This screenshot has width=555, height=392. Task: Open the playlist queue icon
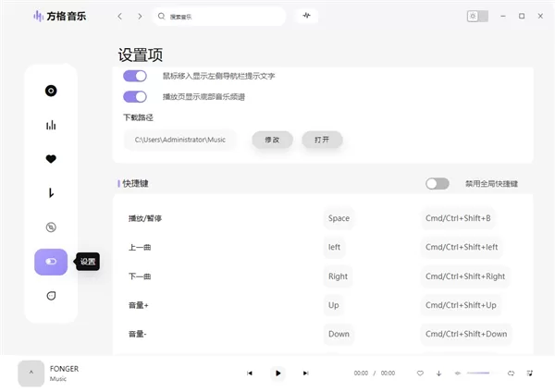coord(529,373)
